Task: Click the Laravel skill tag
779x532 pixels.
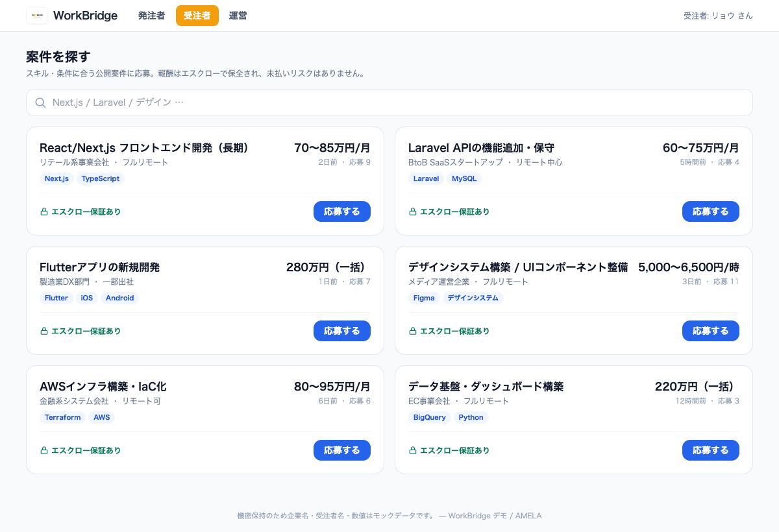Action: tap(426, 178)
